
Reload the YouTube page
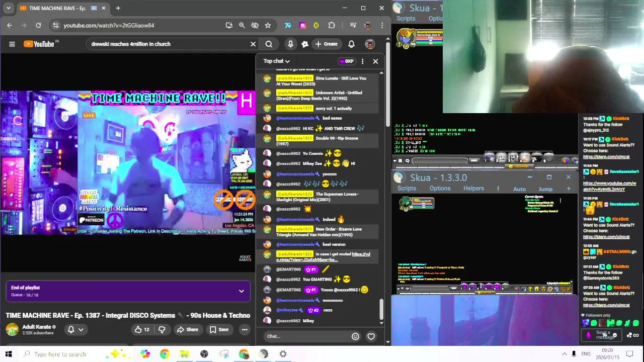point(38,25)
